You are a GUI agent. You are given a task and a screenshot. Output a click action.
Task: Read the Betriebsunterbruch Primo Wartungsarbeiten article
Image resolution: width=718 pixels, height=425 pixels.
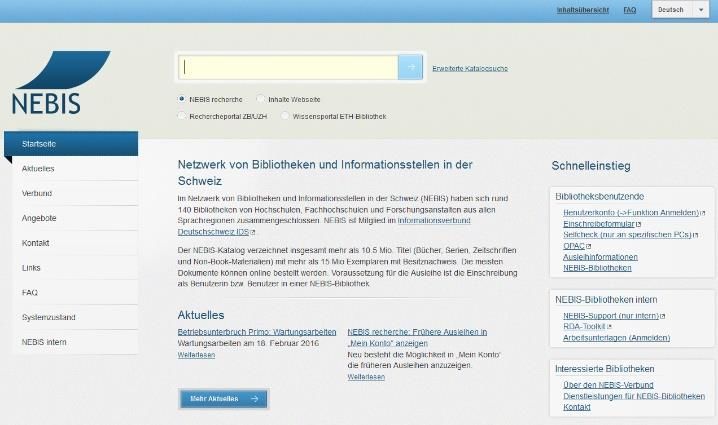[256, 331]
